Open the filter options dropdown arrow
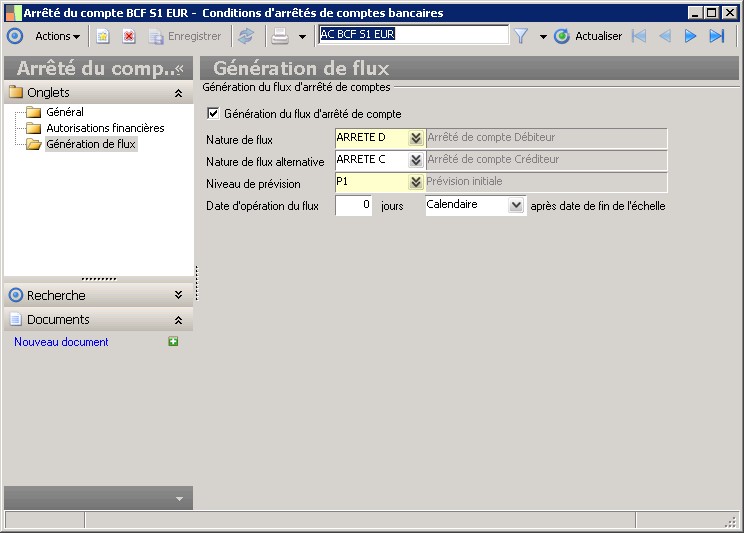Image resolution: width=744 pixels, height=533 pixels. point(543,37)
